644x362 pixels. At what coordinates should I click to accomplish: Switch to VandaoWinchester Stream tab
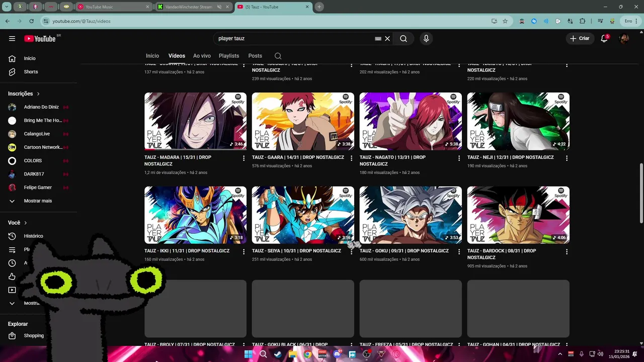(x=193, y=7)
